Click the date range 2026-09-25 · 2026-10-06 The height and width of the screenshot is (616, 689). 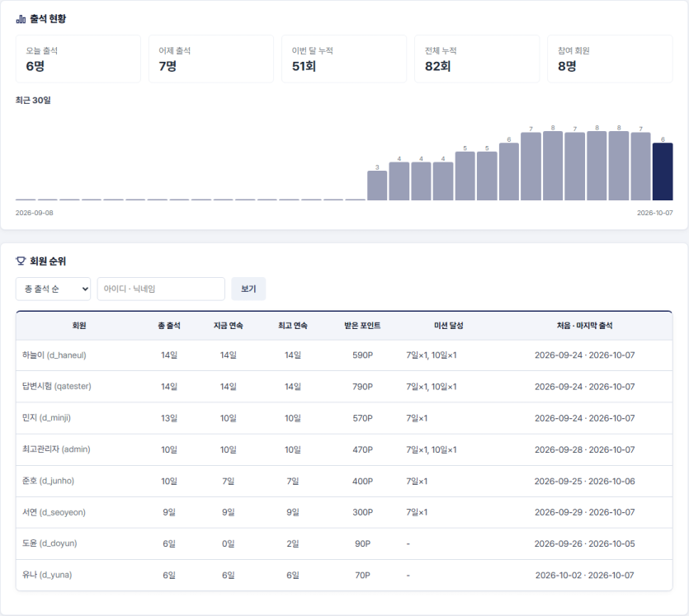[x=584, y=482]
